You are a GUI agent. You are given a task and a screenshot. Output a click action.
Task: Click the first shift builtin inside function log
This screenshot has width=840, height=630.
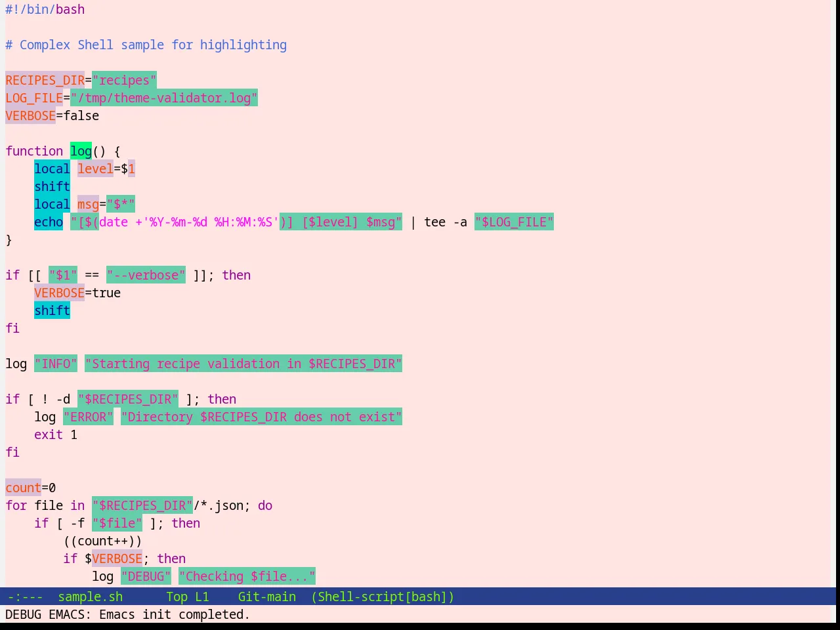52,186
